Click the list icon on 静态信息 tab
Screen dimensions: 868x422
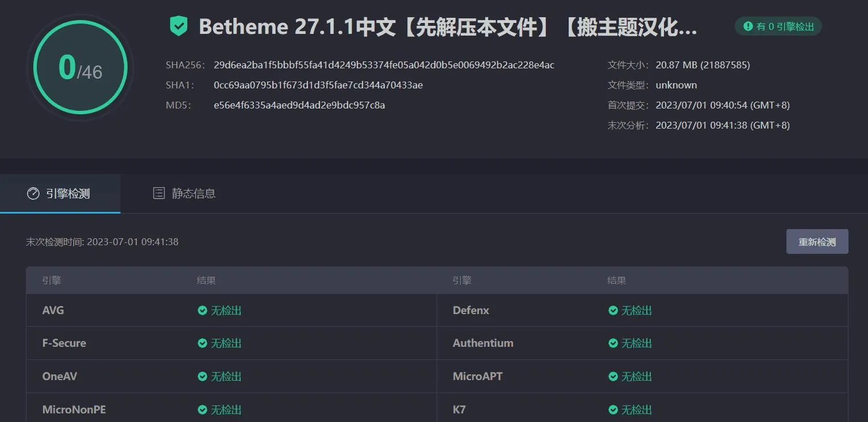pos(159,193)
